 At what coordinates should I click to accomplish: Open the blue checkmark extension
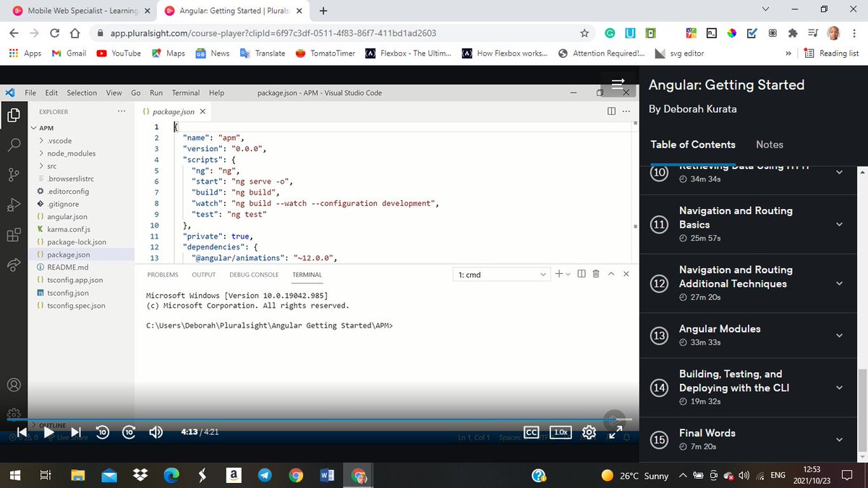point(752,33)
